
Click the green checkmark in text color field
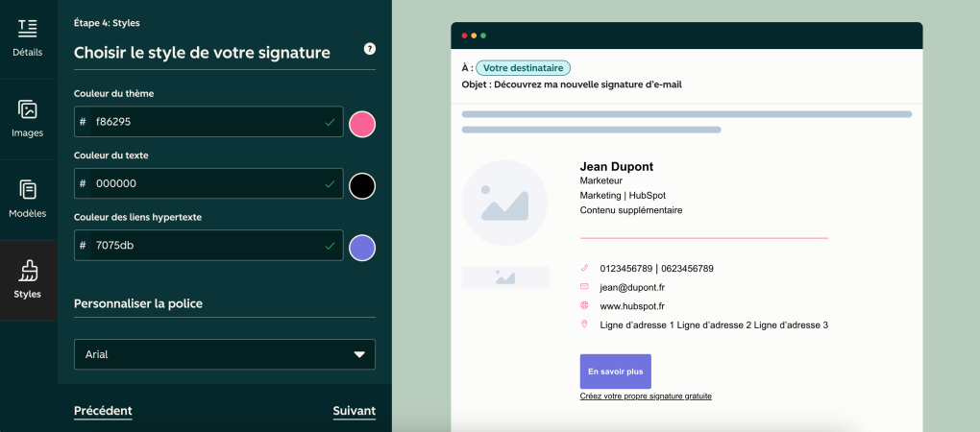coord(330,184)
